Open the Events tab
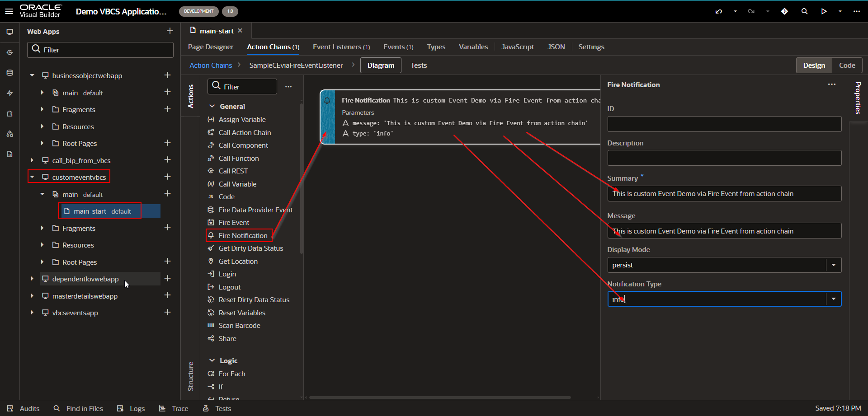Viewport: 868px width, 416px height. click(x=398, y=47)
